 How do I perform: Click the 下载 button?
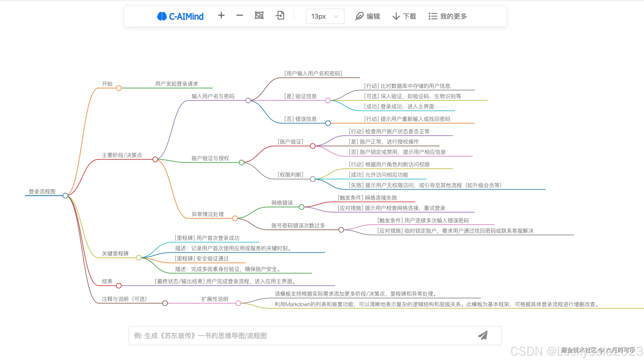[x=409, y=16]
